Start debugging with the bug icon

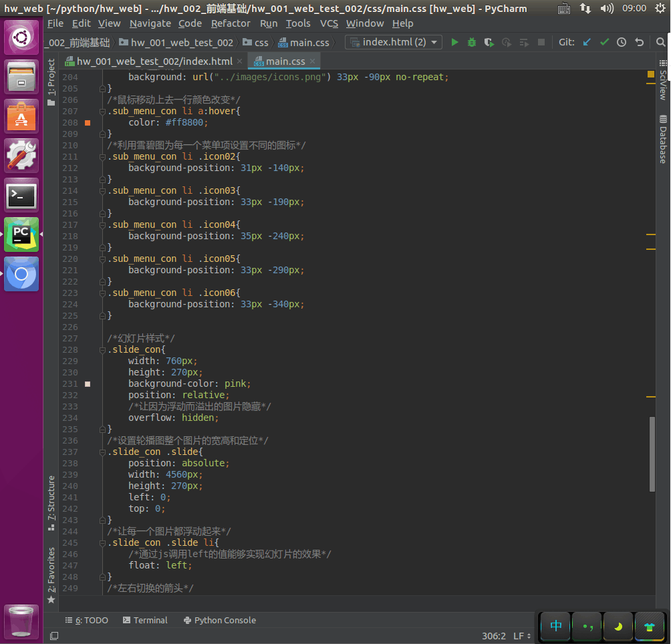click(x=472, y=42)
